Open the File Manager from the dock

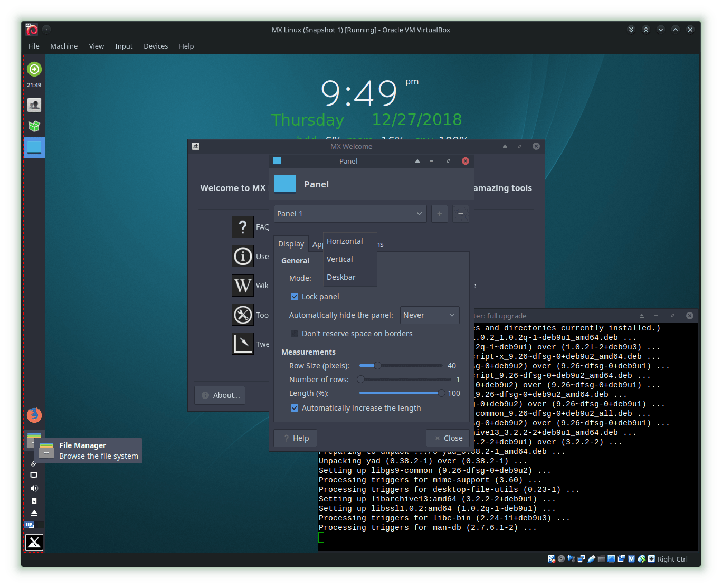click(34, 440)
